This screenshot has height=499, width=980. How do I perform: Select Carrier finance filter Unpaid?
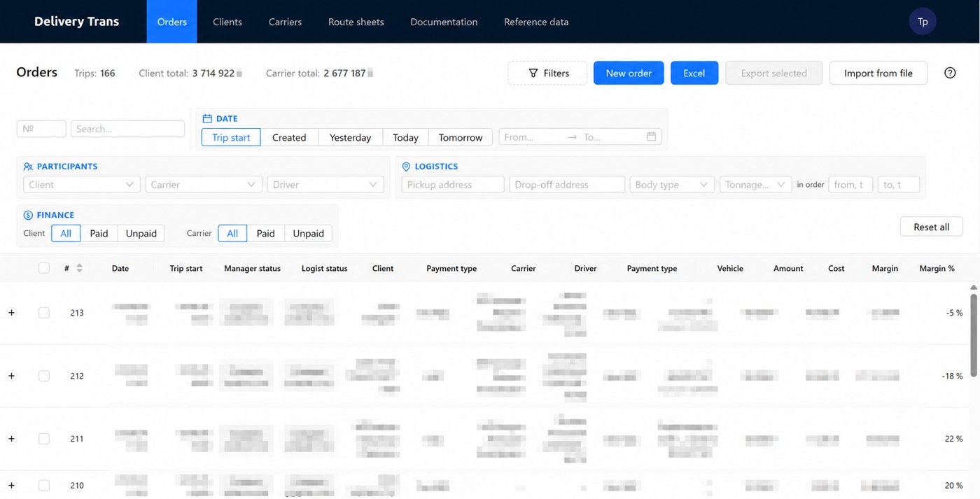click(308, 233)
